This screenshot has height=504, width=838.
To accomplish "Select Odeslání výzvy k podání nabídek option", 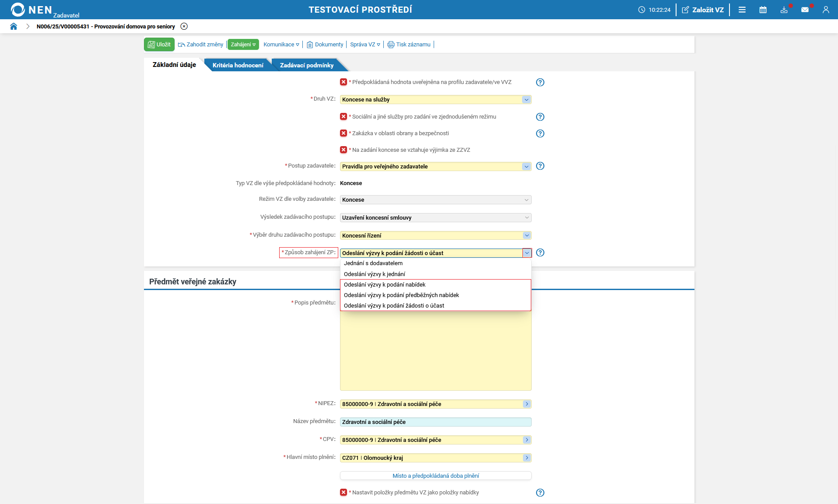I will [436, 285].
